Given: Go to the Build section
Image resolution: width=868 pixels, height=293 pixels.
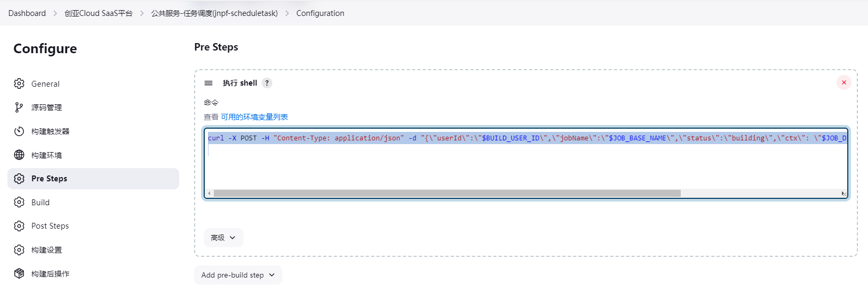Looking at the screenshot, I should point(40,203).
